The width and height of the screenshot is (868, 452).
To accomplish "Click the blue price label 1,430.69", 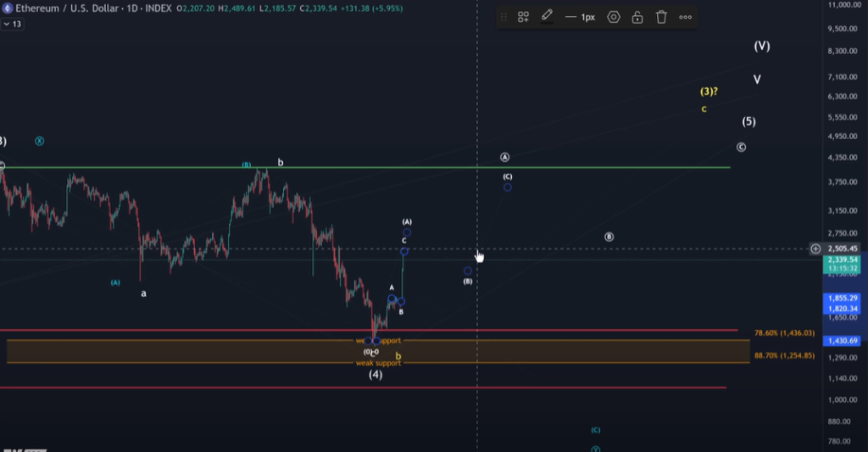I will [843, 341].
